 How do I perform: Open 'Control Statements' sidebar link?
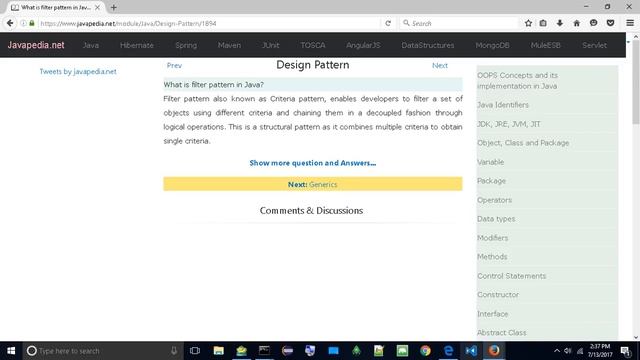point(511,276)
